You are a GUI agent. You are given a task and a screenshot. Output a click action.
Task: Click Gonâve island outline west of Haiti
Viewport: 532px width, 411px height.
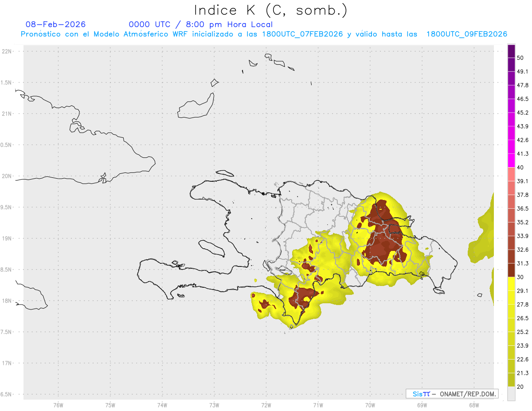tap(212, 248)
